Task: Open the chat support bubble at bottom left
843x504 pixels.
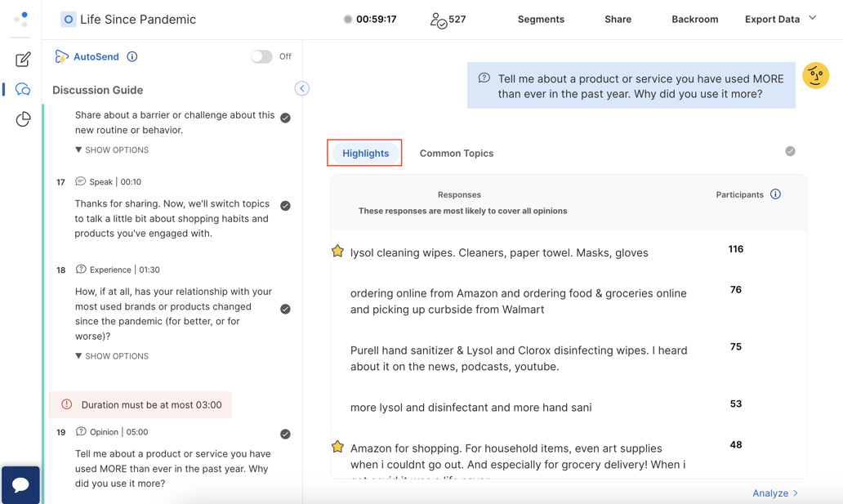Action: tap(20, 484)
